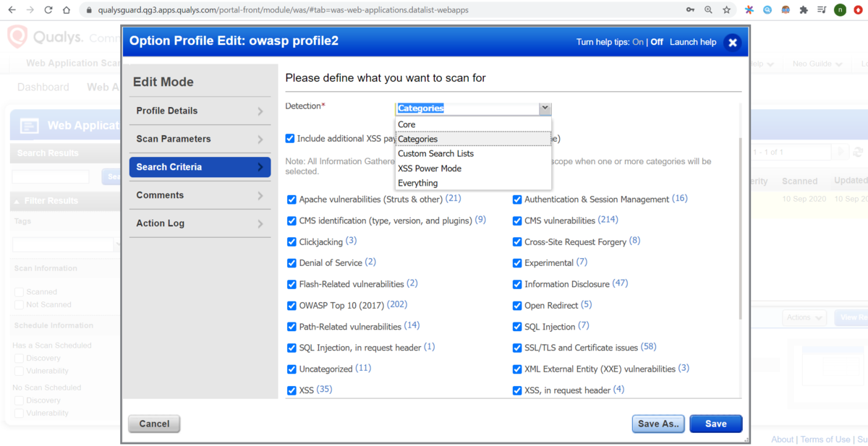
Task: Open the Action Log section
Action: (200, 223)
